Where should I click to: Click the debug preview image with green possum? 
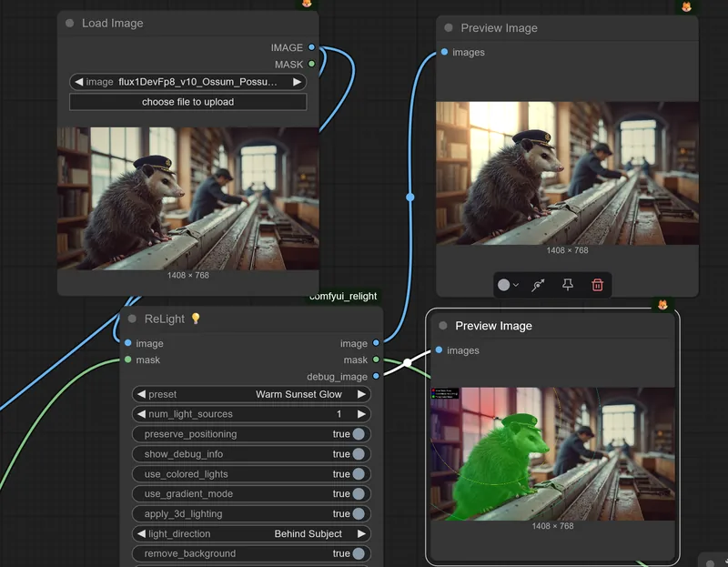pos(552,454)
